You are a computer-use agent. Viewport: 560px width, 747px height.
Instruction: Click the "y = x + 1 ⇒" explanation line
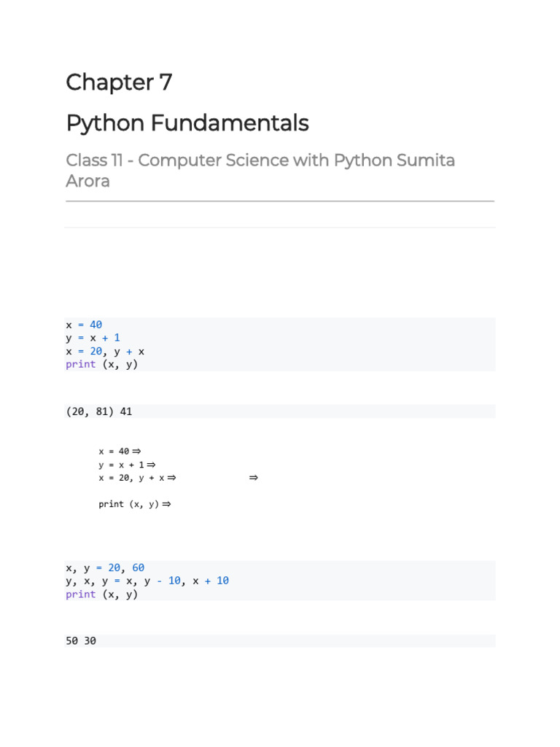pos(127,465)
